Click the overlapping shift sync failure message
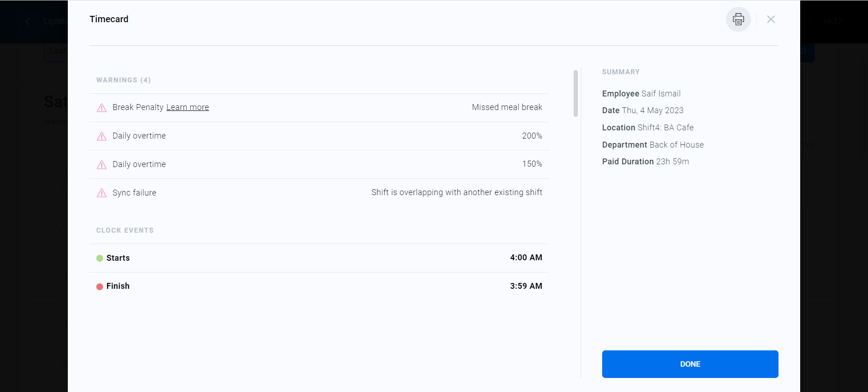Screen dimensions: 868x392 457,192
